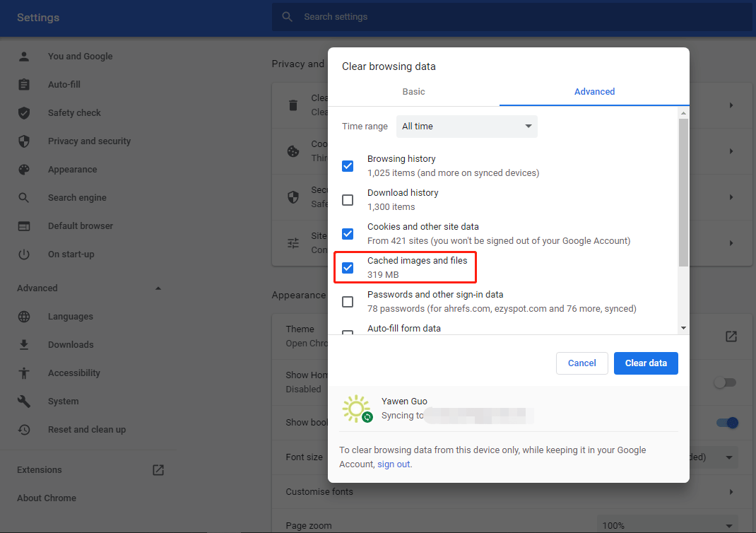This screenshot has height=533, width=756.
Task: Select the On start-up power icon
Action: [x=23, y=254]
